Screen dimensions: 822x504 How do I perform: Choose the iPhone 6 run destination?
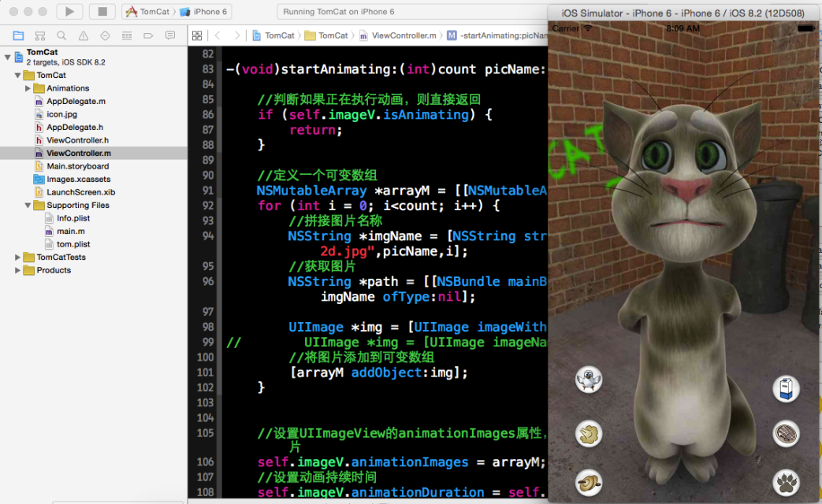click(x=203, y=12)
